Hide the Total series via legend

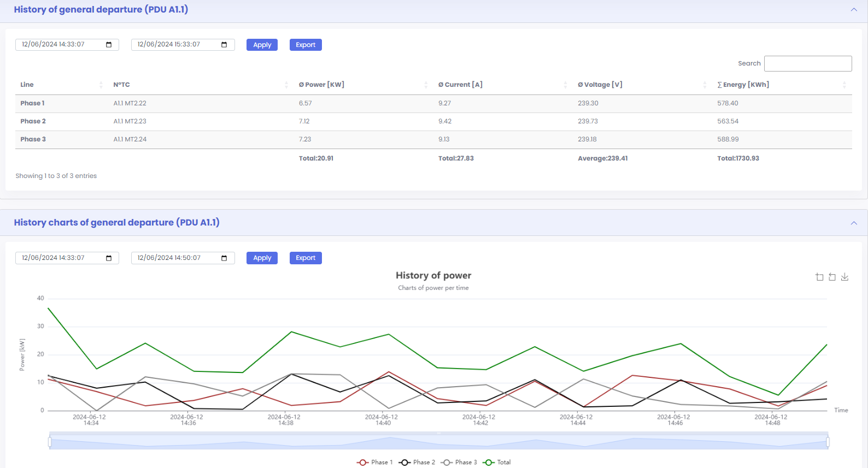click(497, 462)
